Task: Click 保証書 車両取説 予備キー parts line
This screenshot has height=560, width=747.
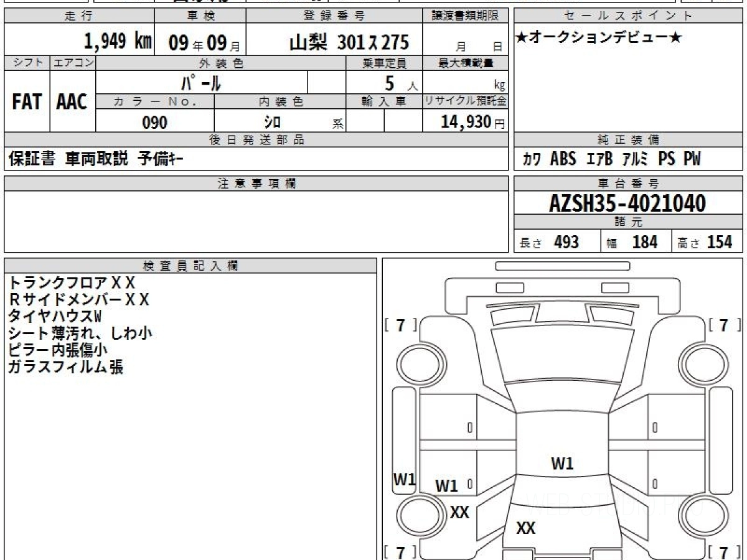Action: (96, 159)
